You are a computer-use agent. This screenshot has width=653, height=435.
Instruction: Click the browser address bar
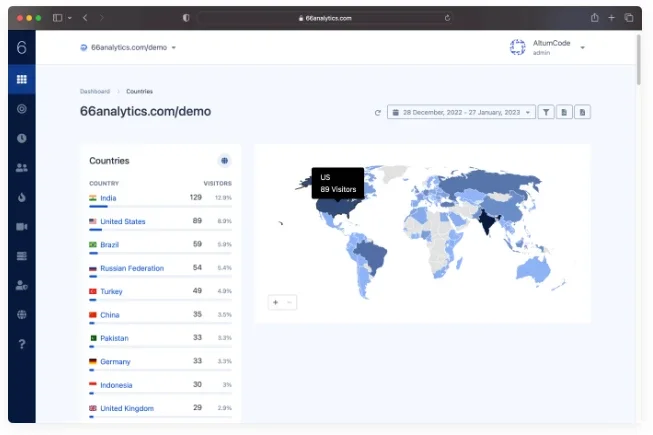325,18
